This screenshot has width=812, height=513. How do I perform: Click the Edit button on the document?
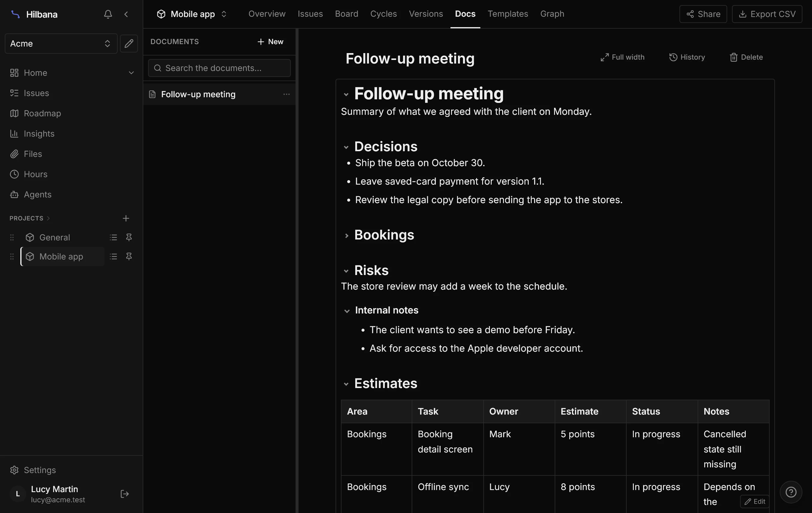click(x=755, y=502)
